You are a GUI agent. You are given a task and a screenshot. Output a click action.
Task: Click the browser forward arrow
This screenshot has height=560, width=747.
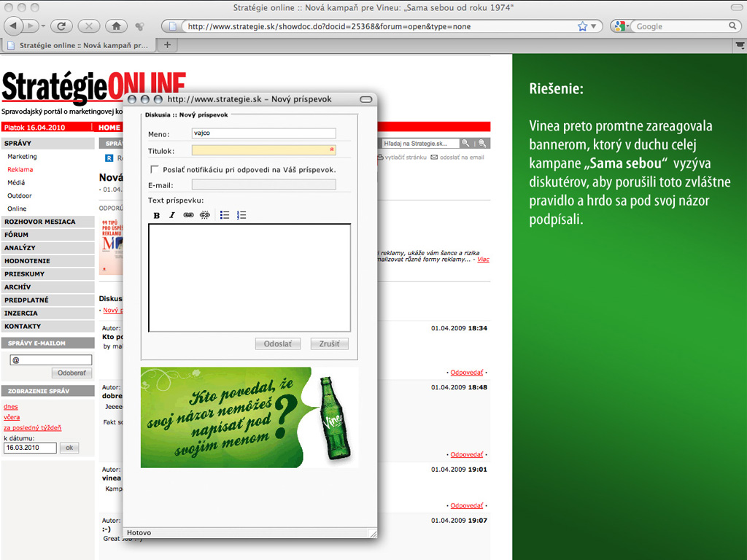pyautogui.click(x=31, y=26)
